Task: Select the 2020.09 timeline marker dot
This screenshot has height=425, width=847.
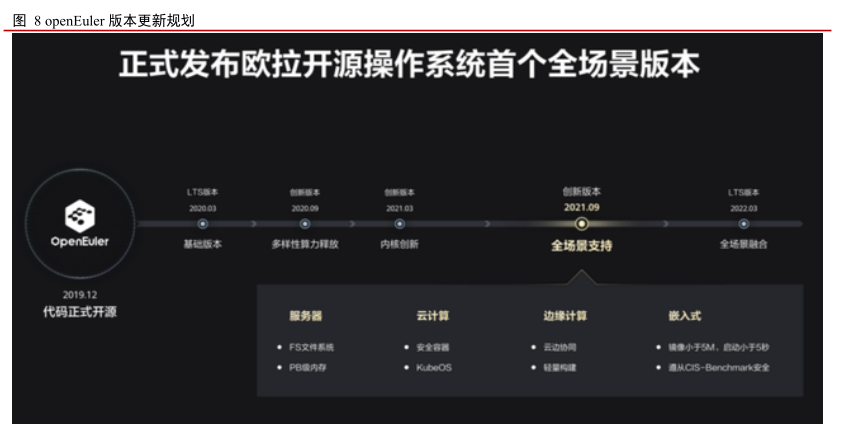Action: tap(304, 224)
